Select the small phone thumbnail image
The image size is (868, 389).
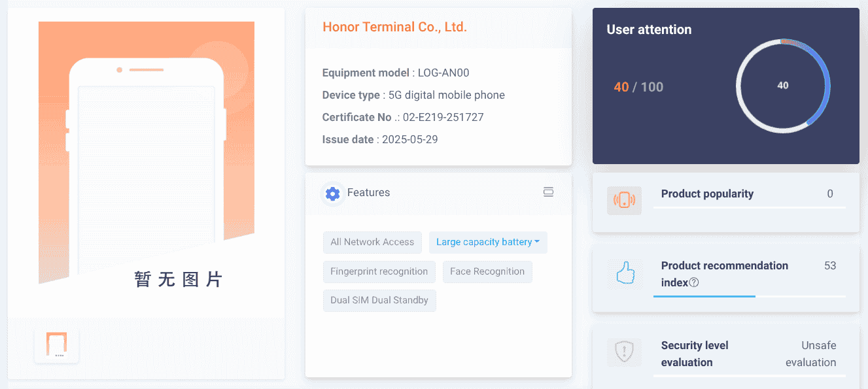click(x=56, y=345)
